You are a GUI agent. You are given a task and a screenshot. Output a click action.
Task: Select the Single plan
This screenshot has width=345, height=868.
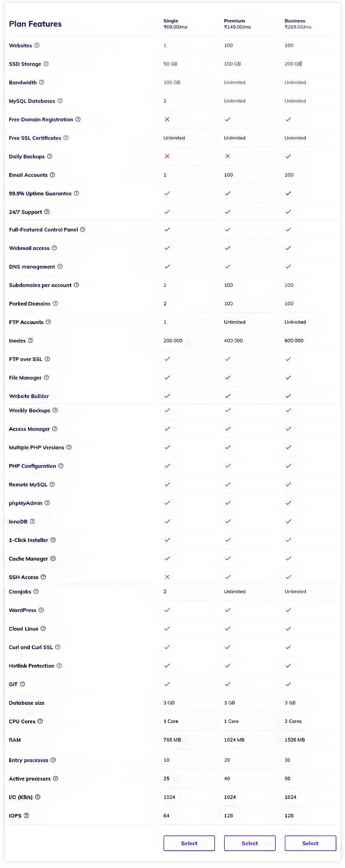tap(189, 843)
